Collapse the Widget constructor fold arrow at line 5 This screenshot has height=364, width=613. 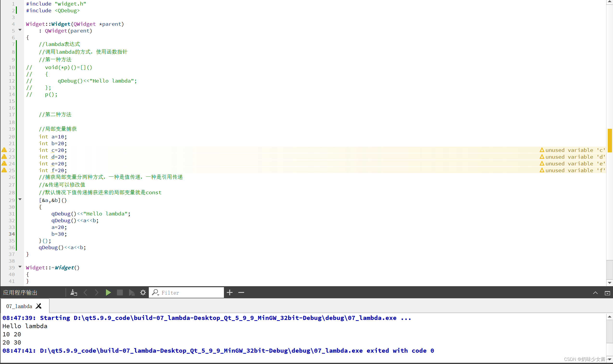pos(20,30)
